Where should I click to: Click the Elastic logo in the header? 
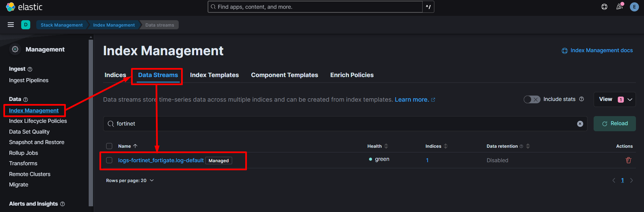point(24,7)
